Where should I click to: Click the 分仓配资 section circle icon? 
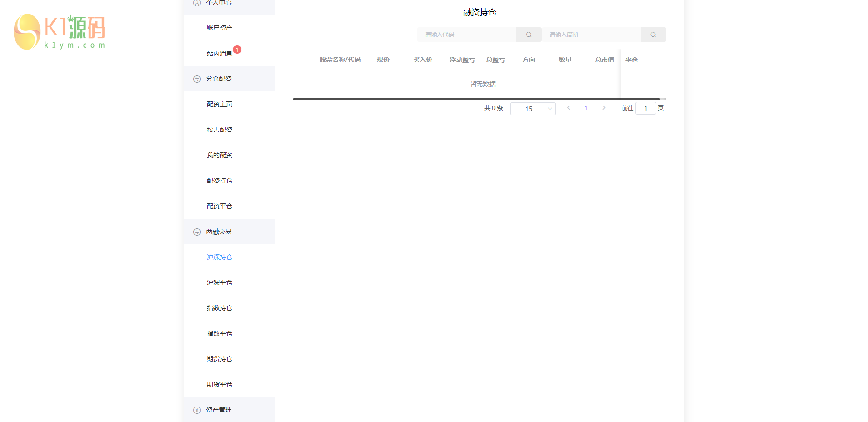197,79
